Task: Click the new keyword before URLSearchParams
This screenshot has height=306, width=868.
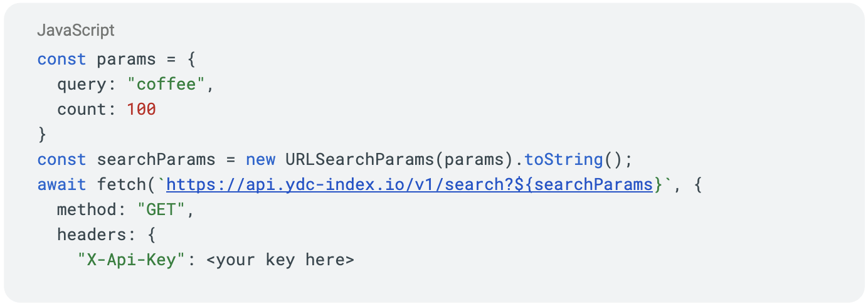Action: coord(260,159)
